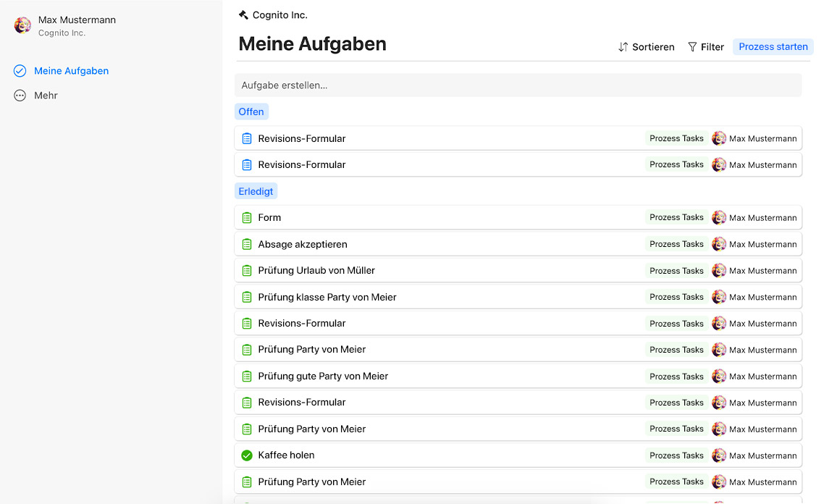Screen dimensions: 824x504
Task: Click the Prozess starten button
Action: point(773,47)
